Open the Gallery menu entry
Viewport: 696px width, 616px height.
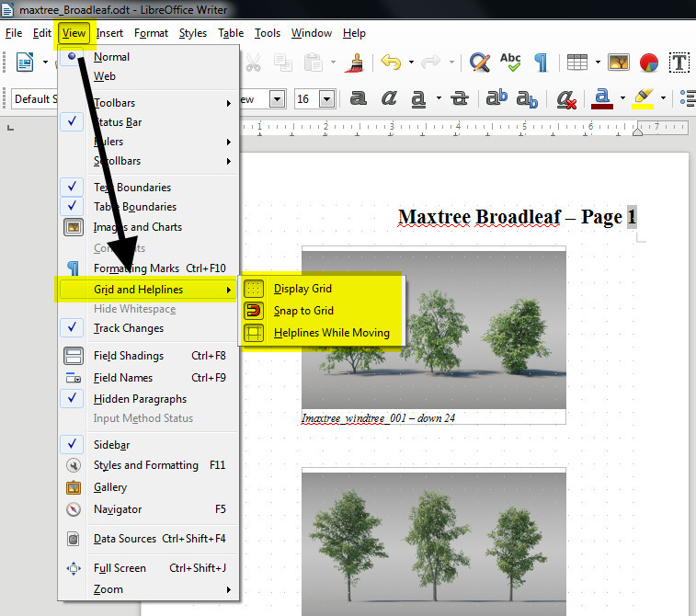(148, 487)
